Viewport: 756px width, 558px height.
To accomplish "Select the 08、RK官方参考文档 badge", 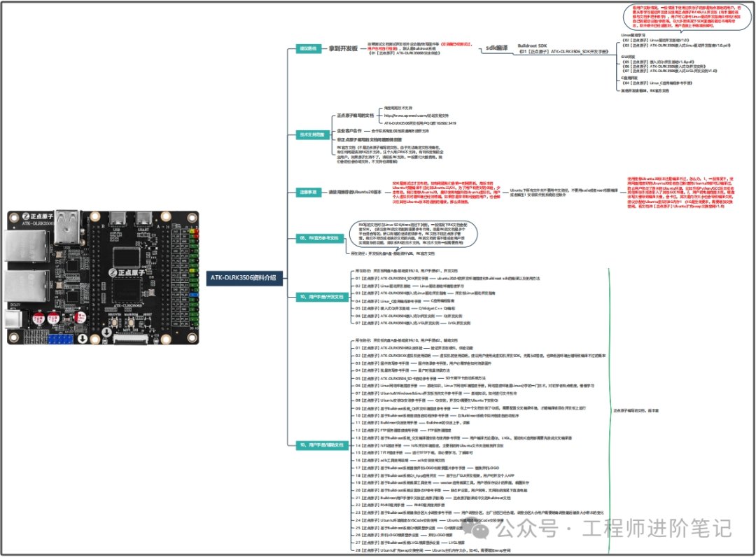I will point(319,238).
